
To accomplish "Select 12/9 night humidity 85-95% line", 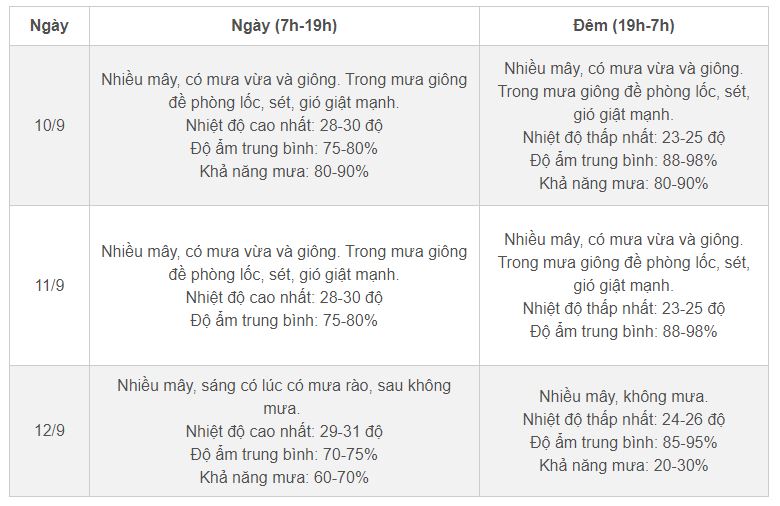I will [623, 442].
